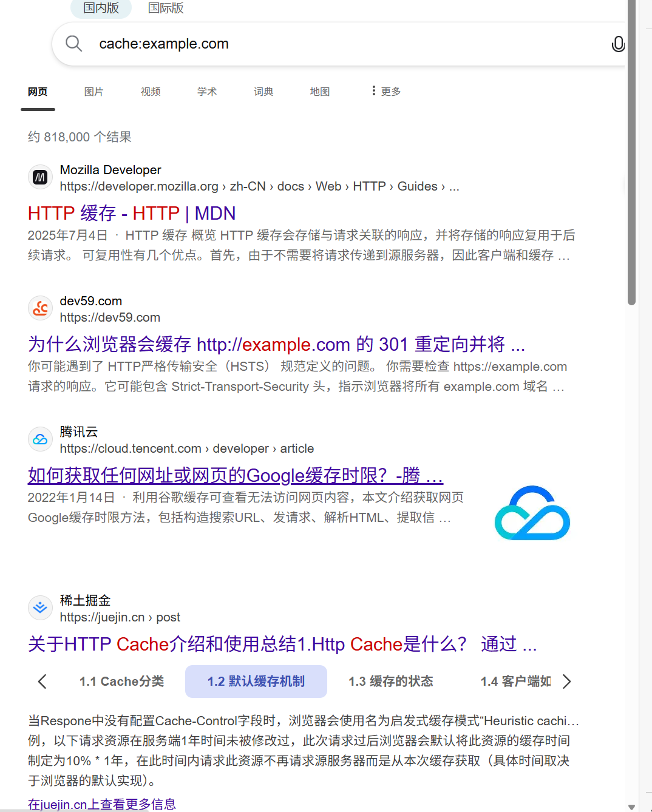The image size is (652, 812).
Task: Click the search magnifier icon
Action: click(74, 44)
